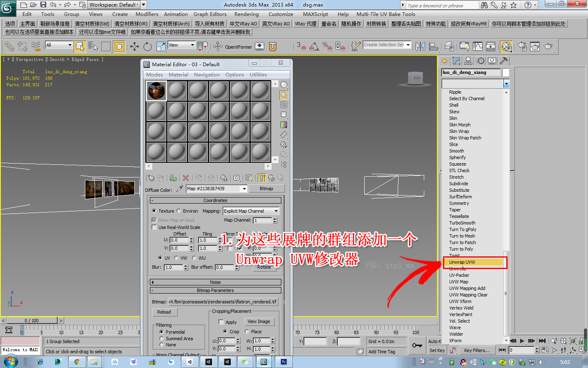This screenshot has width=588, height=368.
Task: Open the Rendering menu
Action: coord(246,14)
